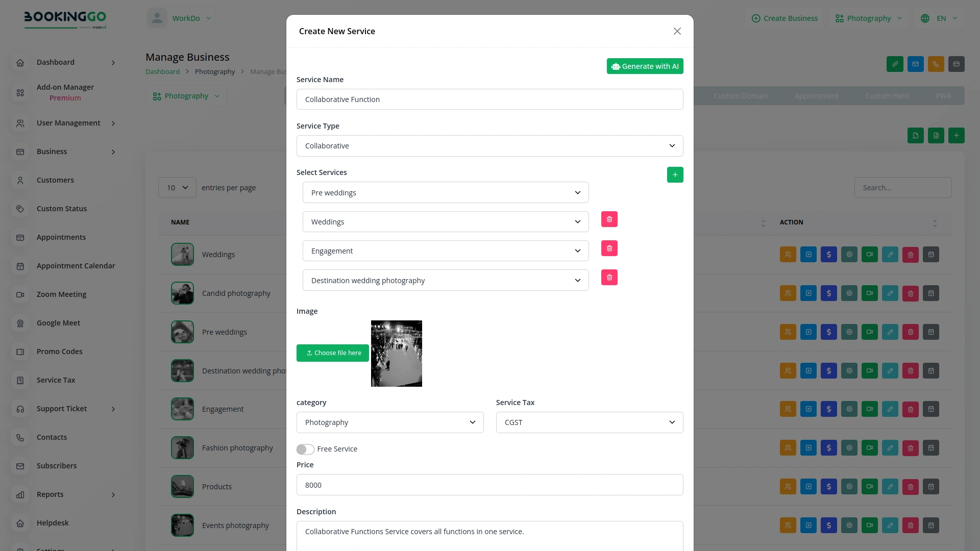Open the Service Tax CGST dropdown
Image resolution: width=980 pixels, height=551 pixels.
[589, 422]
